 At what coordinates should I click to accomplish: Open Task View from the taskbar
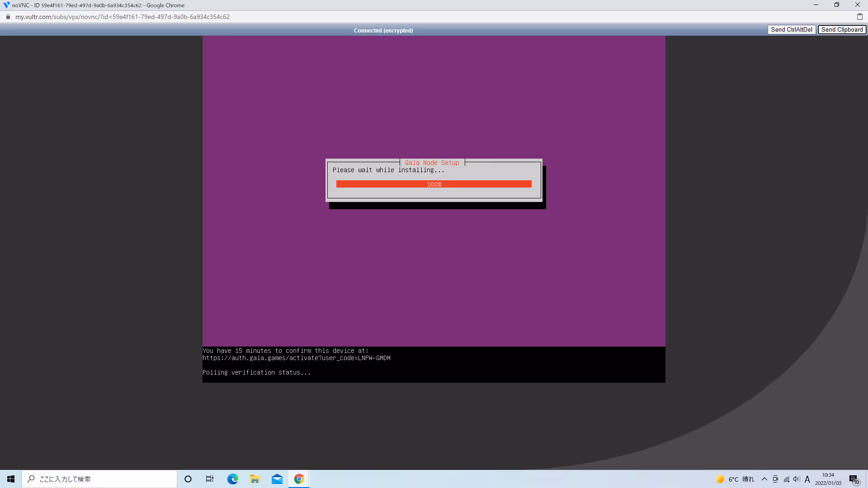pos(210,479)
